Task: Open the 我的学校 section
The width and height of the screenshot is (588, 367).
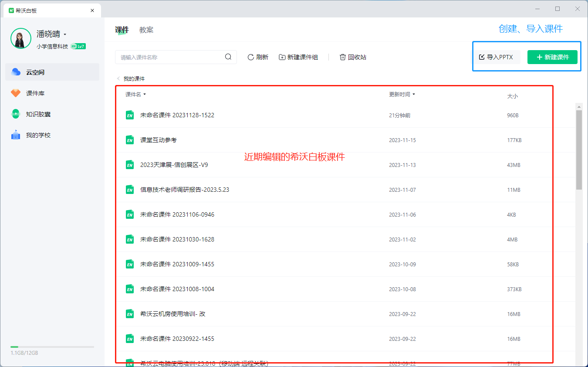Action: [x=52, y=135]
